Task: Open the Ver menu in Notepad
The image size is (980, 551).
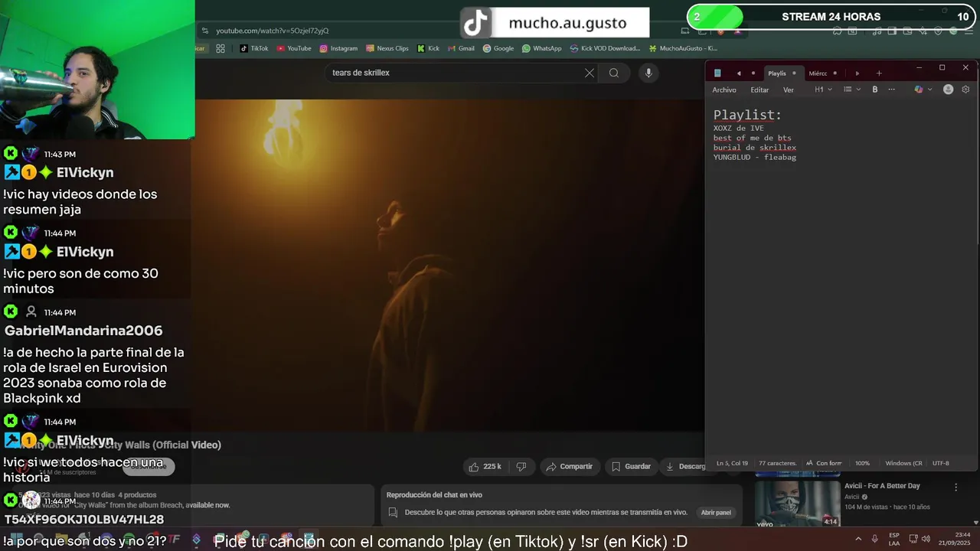Action: (x=789, y=90)
